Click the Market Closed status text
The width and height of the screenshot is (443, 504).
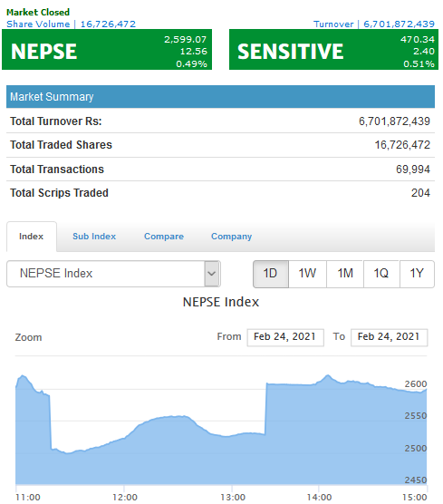38,12
